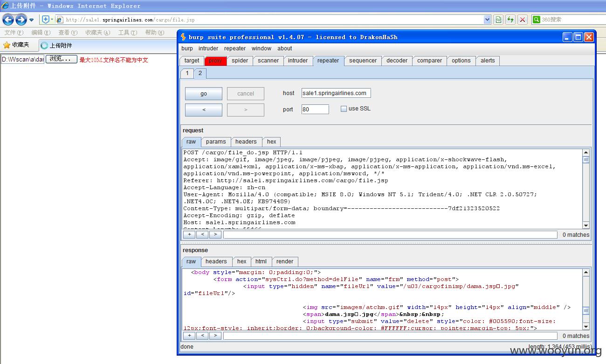
Task: Select the request params tab
Action: 216,142
